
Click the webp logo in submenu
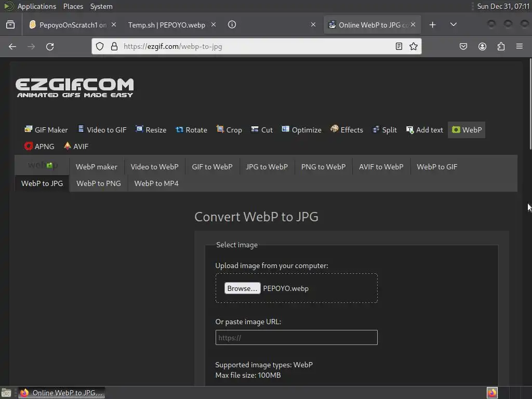pos(43,166)
